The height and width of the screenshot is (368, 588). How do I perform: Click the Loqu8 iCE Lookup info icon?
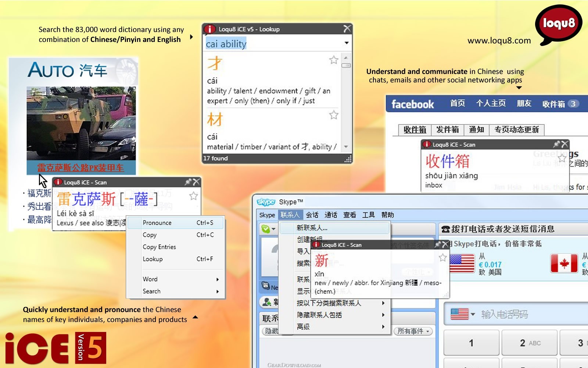tap(209, 29)
